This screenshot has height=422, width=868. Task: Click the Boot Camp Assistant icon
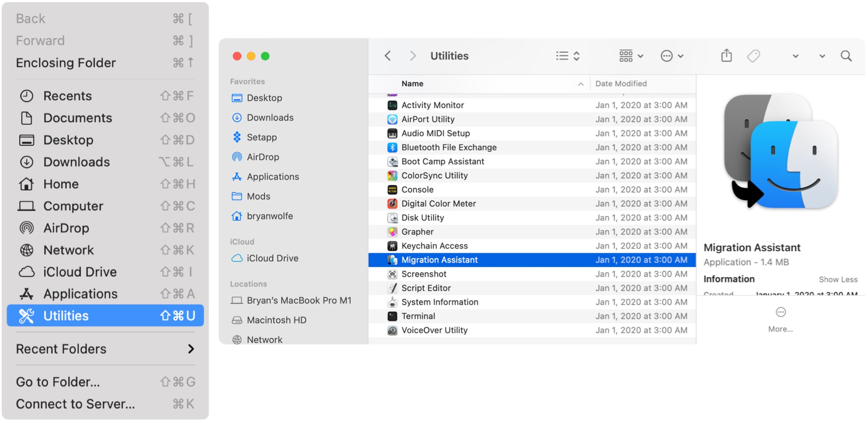click(x=392, y=162)
